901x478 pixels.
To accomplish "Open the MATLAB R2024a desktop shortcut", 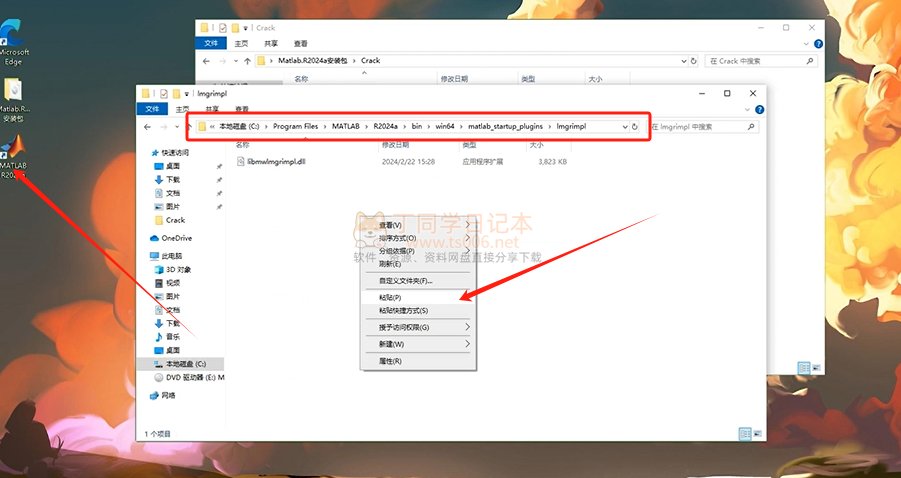I will coord(14,155).
